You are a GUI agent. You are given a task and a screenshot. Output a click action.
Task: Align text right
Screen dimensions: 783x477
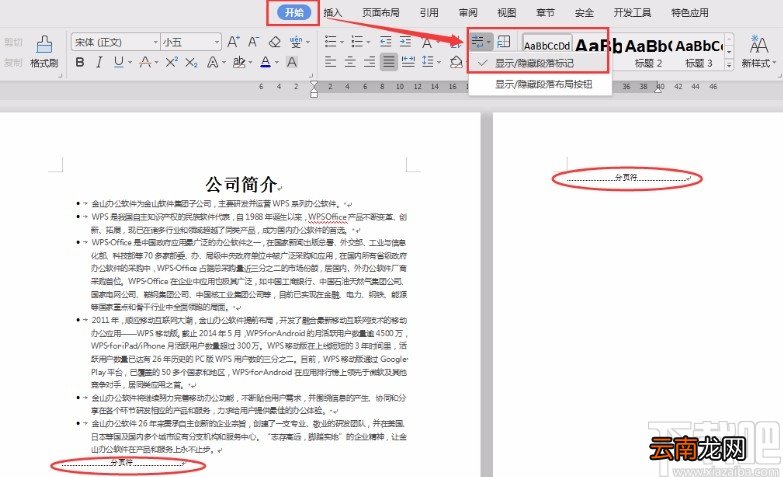pos(370,62)
